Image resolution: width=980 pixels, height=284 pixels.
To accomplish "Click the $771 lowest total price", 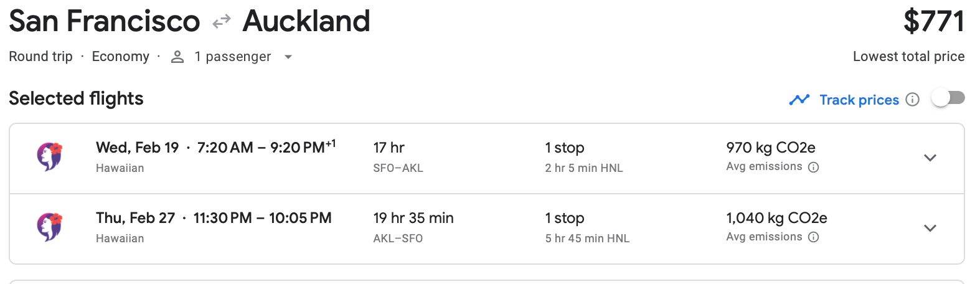I will (x=933, y=22).
